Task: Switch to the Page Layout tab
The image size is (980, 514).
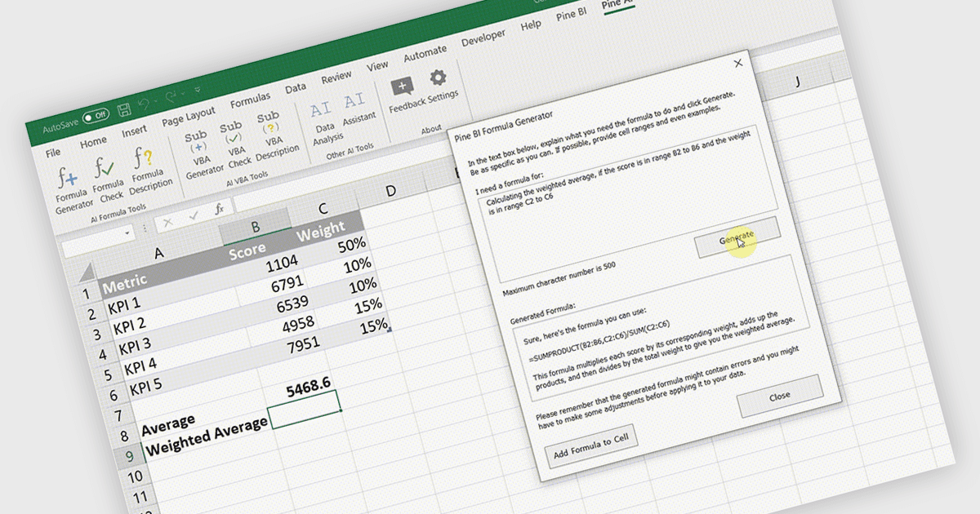Action: tap(189, 117)
